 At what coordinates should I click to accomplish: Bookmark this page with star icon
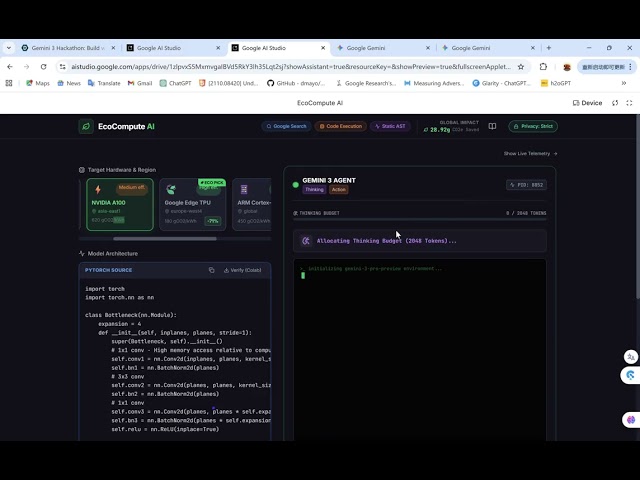pyautogui.click(x=520, y=67)
